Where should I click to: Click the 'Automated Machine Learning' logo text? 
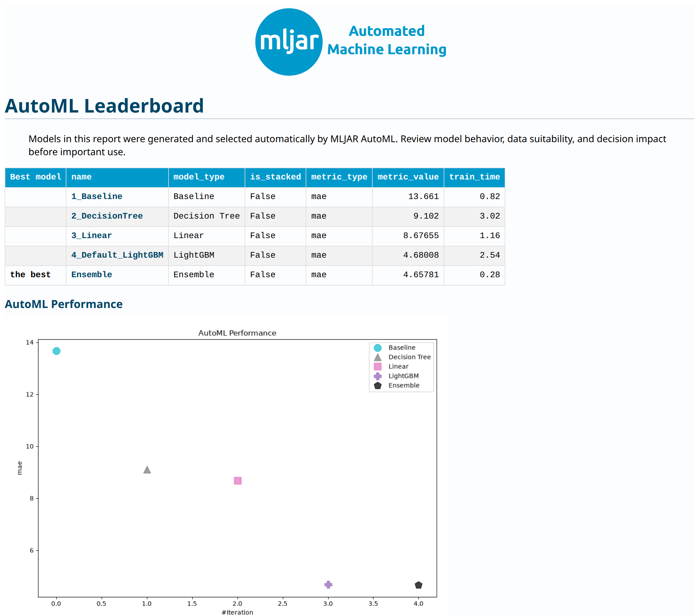click(x=387, y=40)
